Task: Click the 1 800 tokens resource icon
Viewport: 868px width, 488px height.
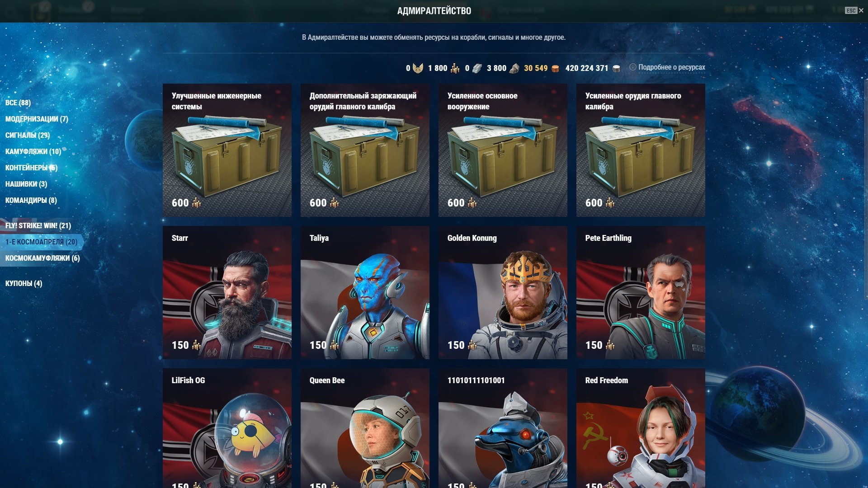Action: point(455,68)
